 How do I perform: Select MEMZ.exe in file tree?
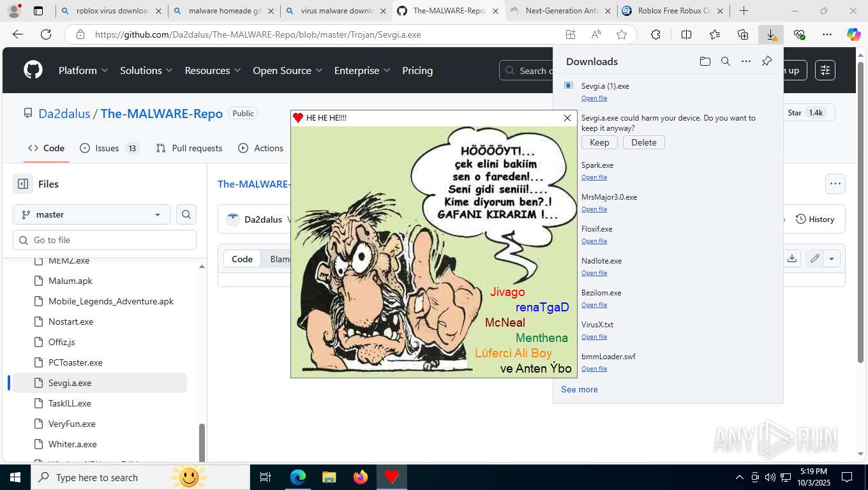(69, 260)
